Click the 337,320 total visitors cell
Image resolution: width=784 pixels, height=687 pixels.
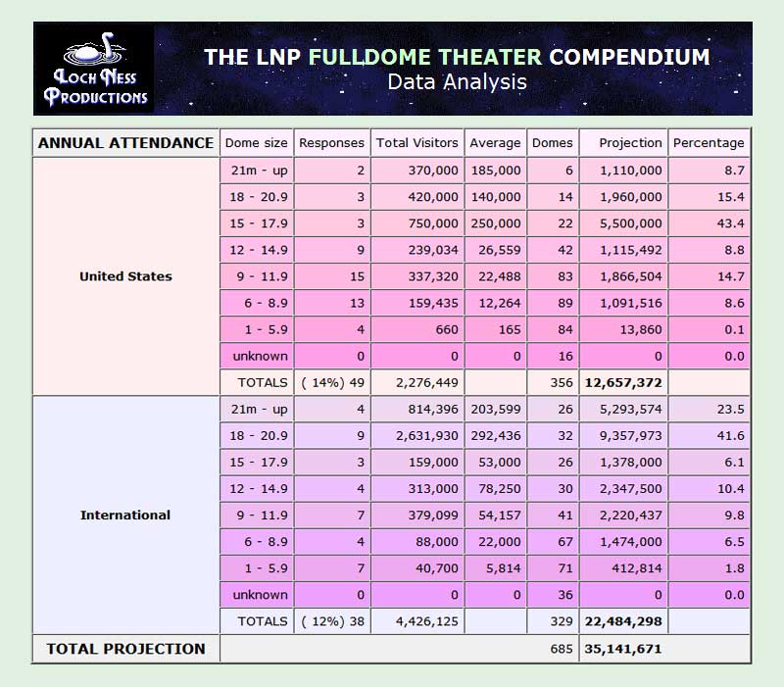point(417,276)
